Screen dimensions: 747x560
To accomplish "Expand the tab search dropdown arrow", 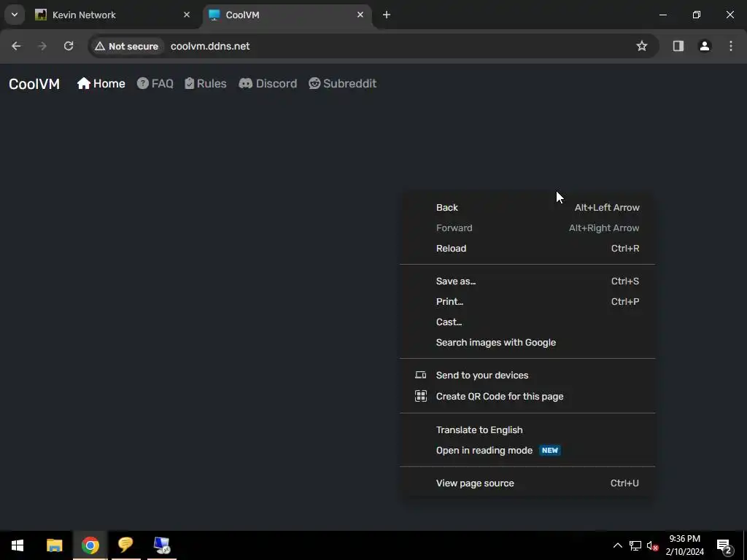I will point(15,15).
